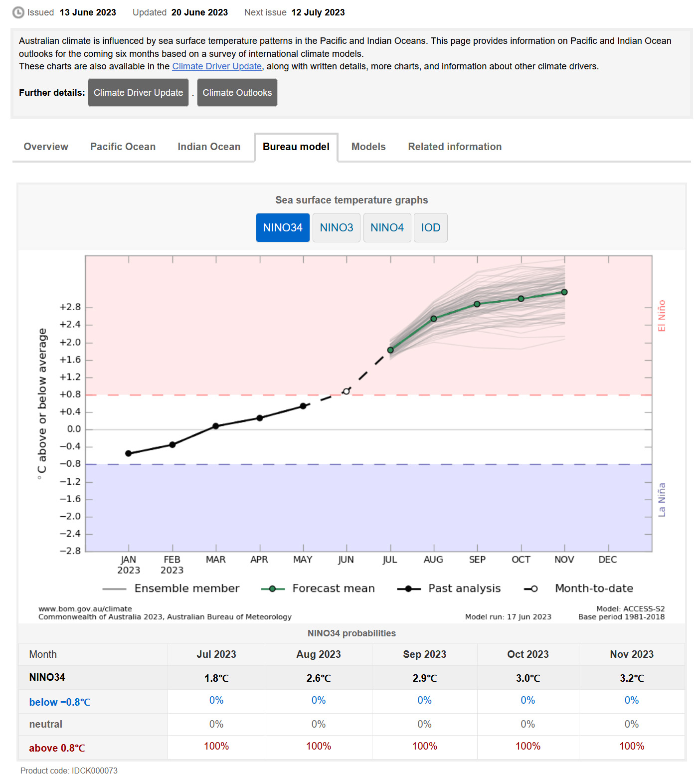Click the Sep 2023 column header
The width and height of the screenshot is (700, 777).
(x=425, y=654)
